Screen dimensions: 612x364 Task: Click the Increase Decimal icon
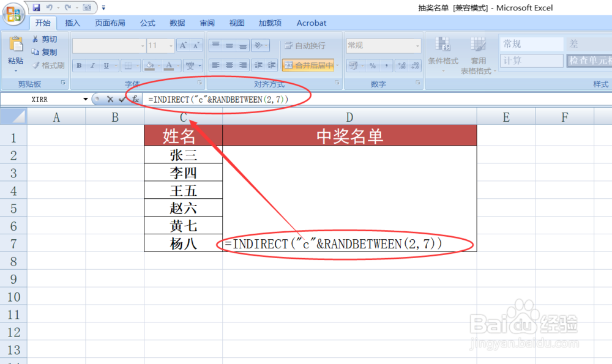[x=401, y=65]
